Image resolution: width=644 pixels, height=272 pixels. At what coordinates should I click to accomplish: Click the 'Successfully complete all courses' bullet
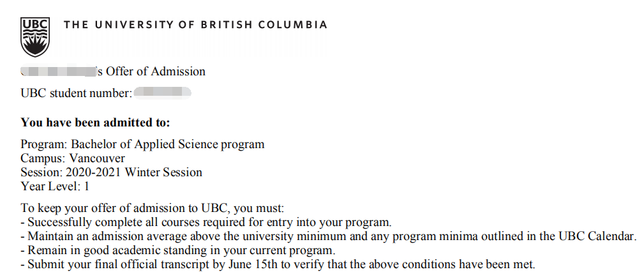point(206,222)
